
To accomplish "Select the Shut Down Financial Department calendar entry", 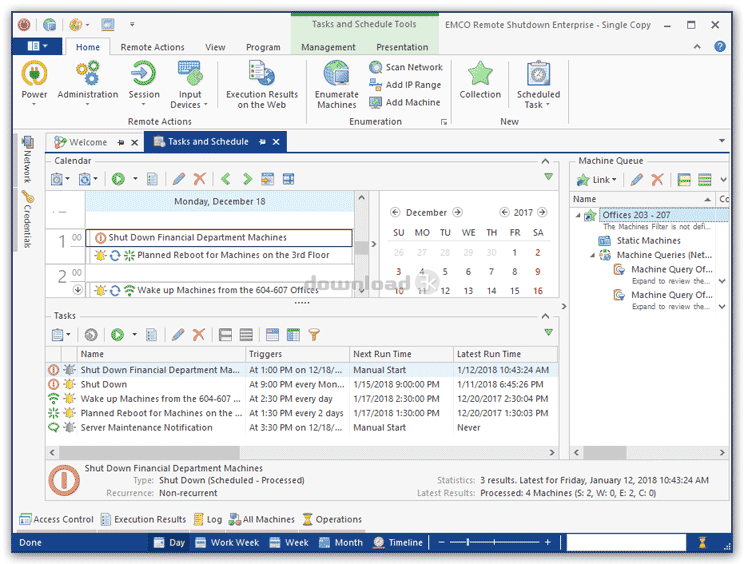I will [219, 238].
